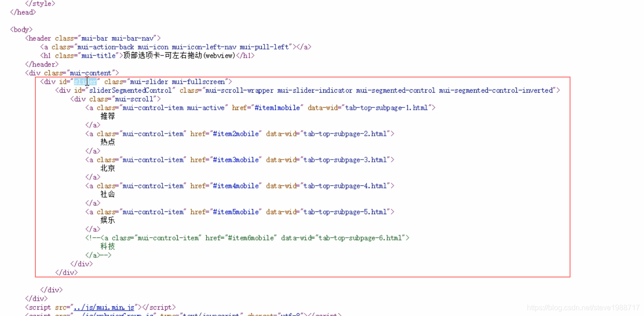644x316 pixels.
Task: Click the mui-slider mui-fullscreen class value
Action: pyautogui.click(x=177, y=82)
